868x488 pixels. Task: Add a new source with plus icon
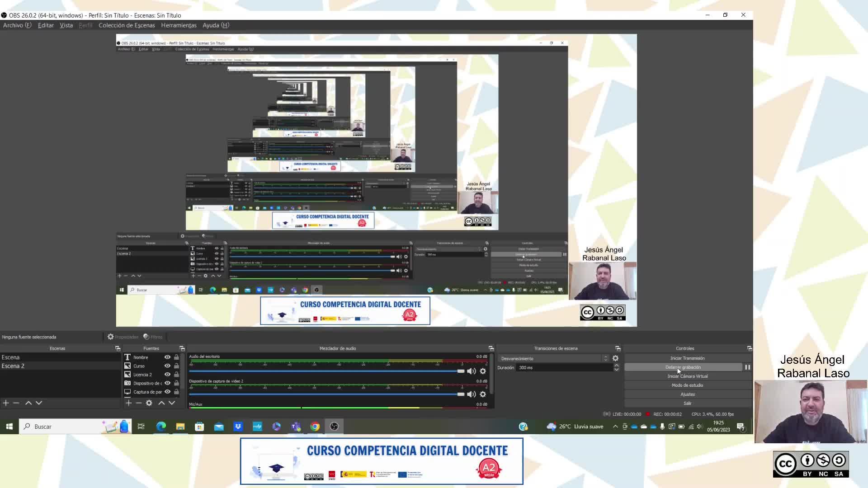[128, 403]
